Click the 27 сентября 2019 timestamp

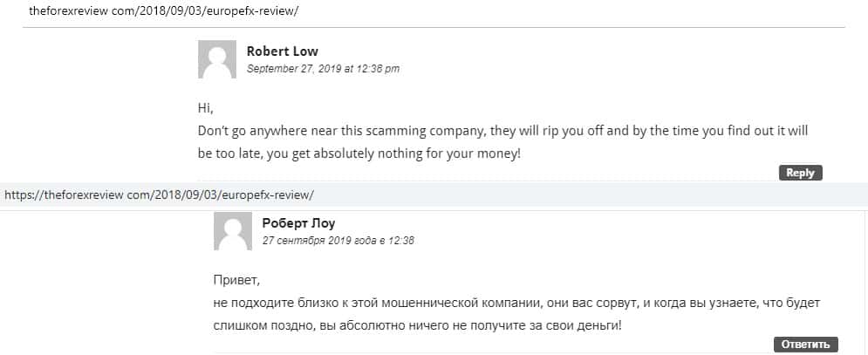click(x=338, y=240)
